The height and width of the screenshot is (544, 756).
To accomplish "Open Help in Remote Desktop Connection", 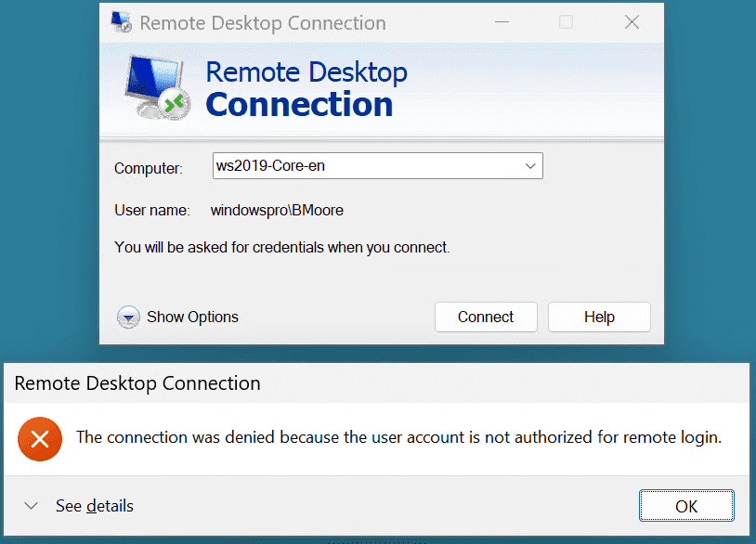I will pyautogui.click(x=599, y=317).
